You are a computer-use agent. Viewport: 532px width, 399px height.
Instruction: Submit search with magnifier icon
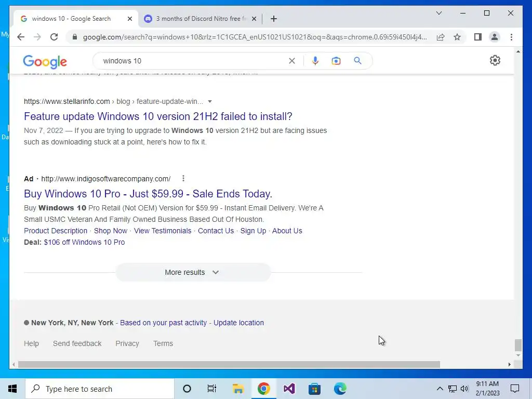357,61
